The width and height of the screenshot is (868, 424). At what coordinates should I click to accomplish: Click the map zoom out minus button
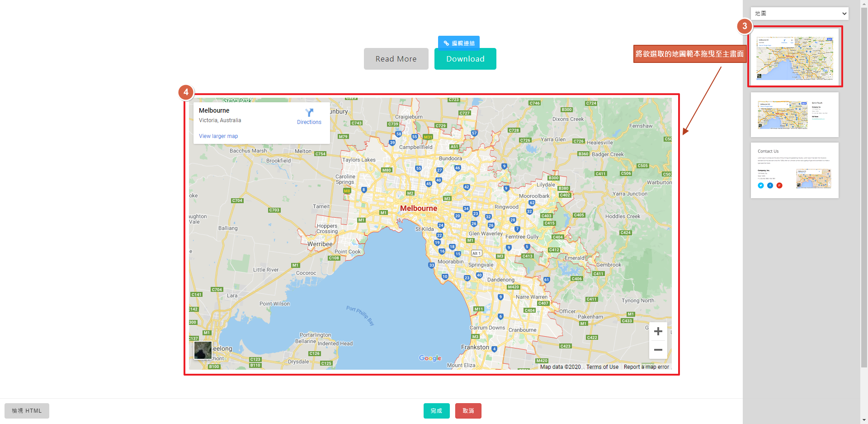[x=658, y=350]
